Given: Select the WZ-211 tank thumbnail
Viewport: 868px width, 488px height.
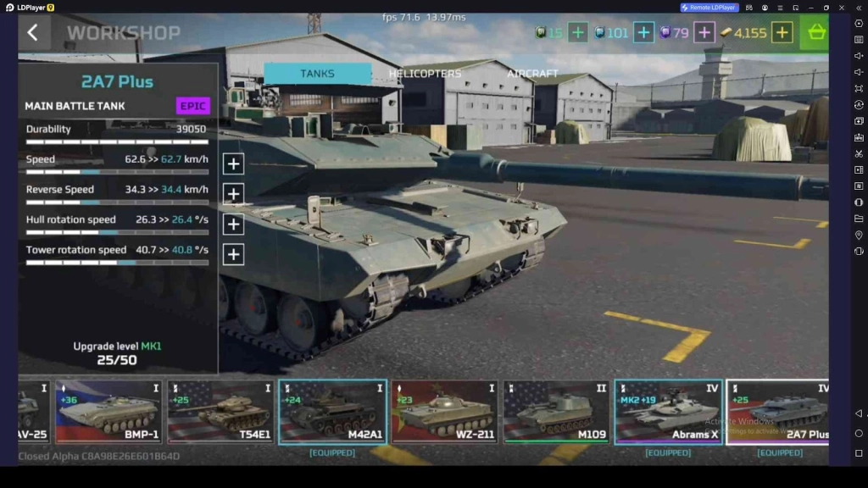Looking at the screenshot, I should click(443, 412).
